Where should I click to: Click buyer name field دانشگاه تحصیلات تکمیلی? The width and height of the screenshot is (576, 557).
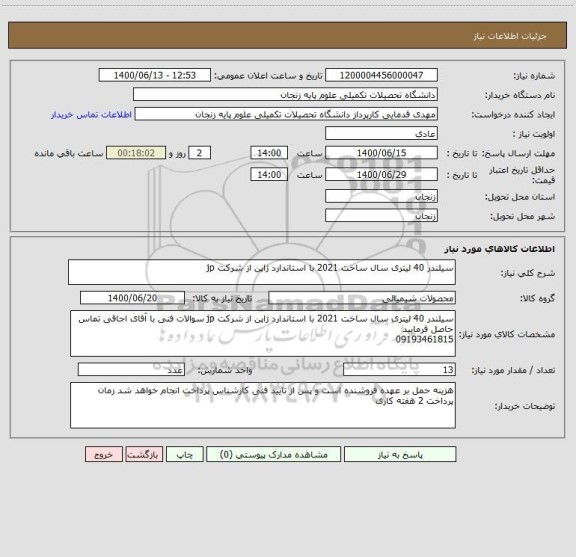pyautogui.click(x=285, y=94)
